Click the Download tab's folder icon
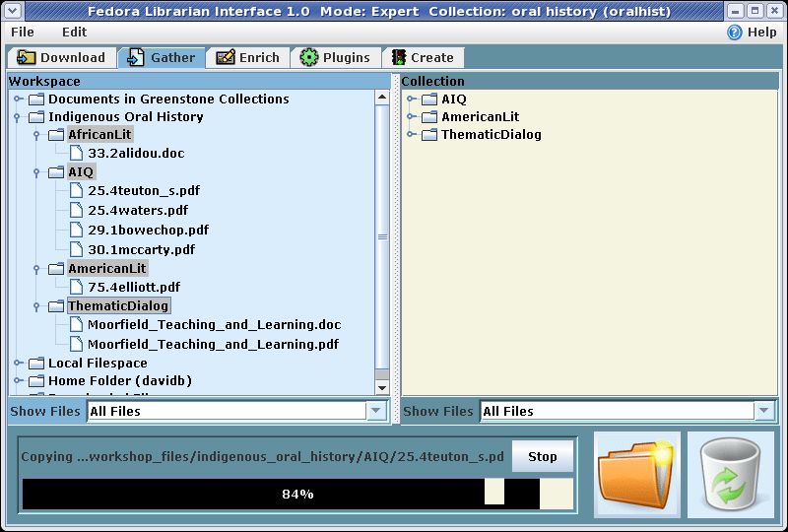This screenshot has width=788, height=532. [26, 57]
